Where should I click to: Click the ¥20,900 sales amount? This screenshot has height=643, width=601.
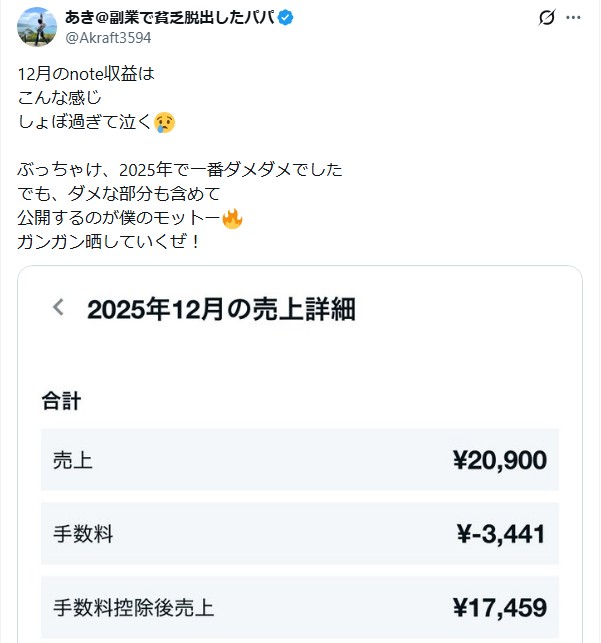[499, 460]
